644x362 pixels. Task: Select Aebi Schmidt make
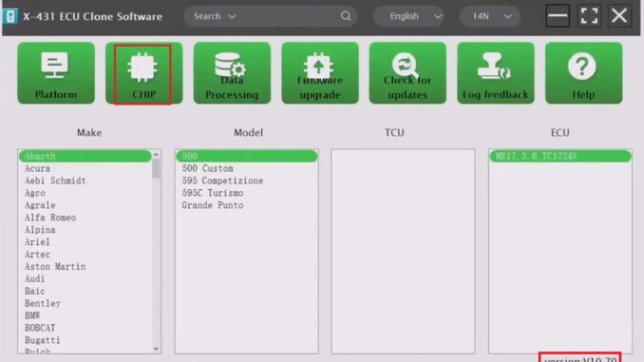(85, 181)
